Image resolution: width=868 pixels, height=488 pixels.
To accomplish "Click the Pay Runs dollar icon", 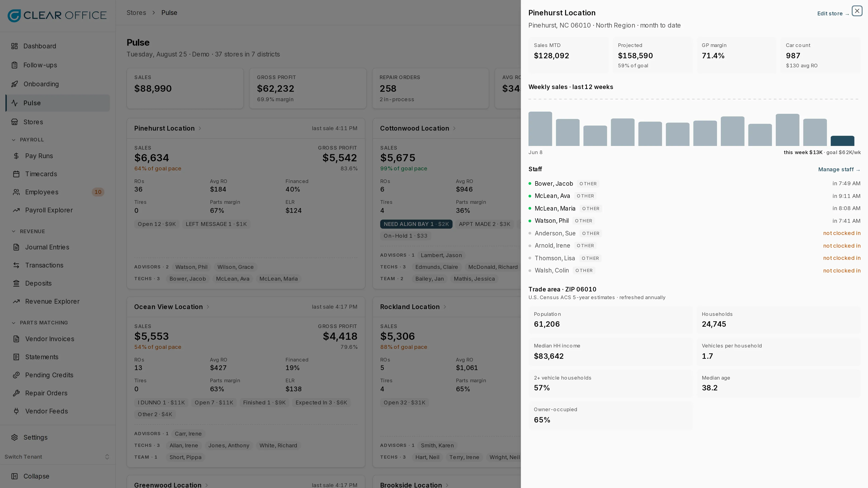I will (16, 156).
